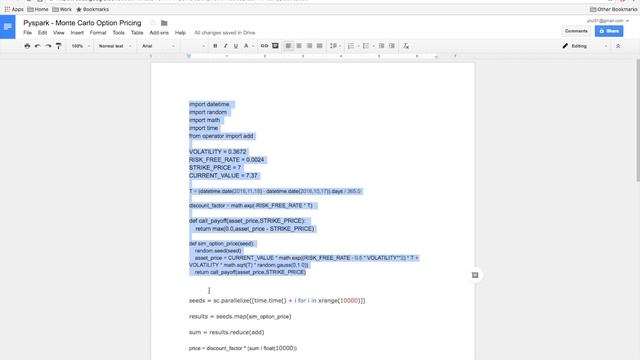Open the Other Bookmarks folder

[612, 9]
